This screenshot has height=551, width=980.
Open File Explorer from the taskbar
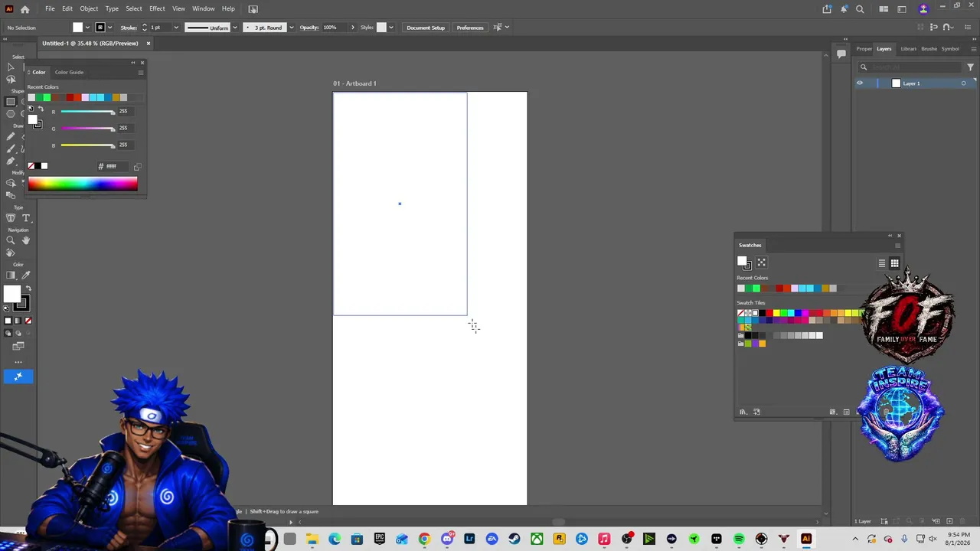pyautogui.click(x=312, y=540)
